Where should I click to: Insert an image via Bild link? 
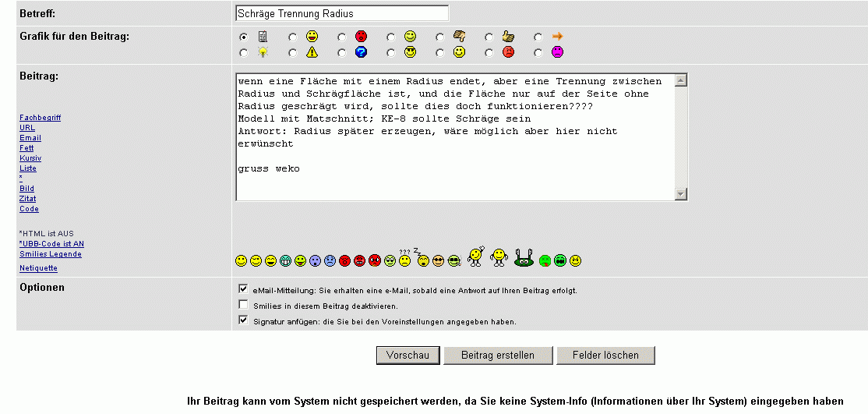coord(26,189)
